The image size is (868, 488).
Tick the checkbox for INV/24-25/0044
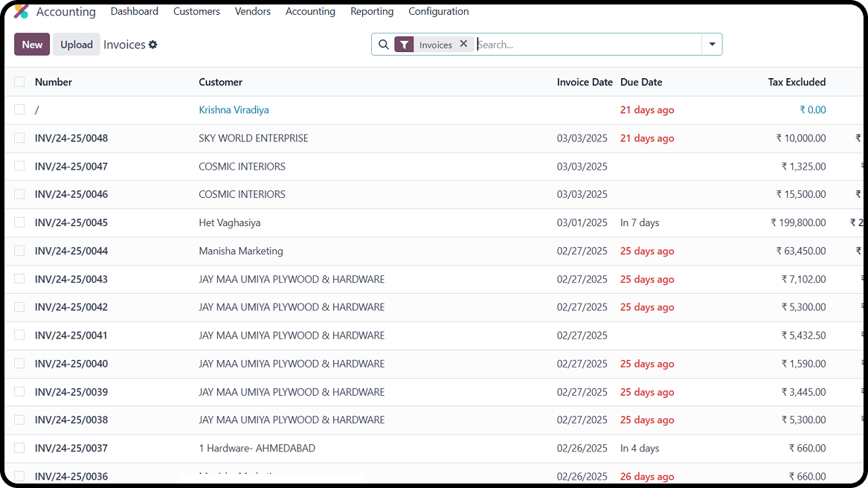click(19, 251)
